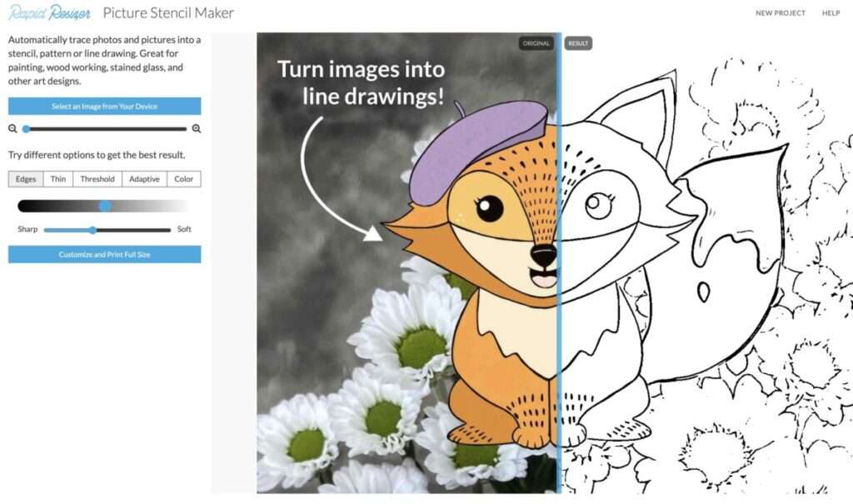The height and width of the screenshot is (504, 853).
Task: Click the Rapid Resizer logo
Action: [x=50, y=12]
